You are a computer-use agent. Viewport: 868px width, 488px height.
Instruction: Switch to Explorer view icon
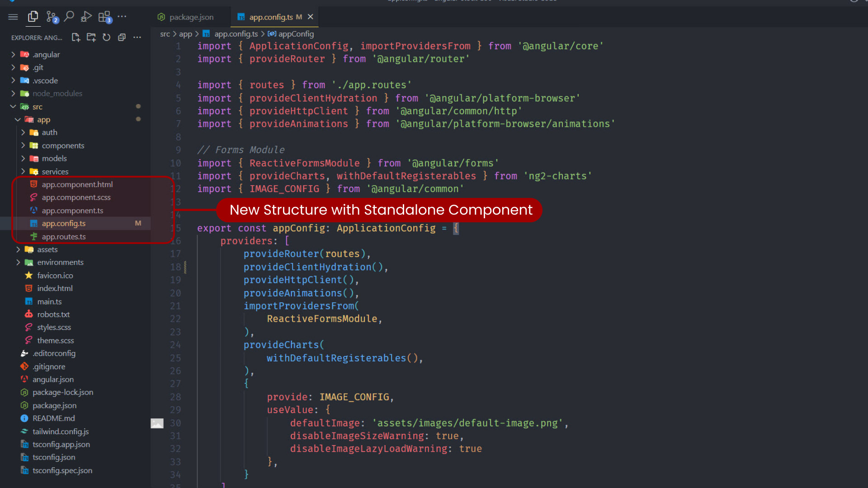pos(33,17)
